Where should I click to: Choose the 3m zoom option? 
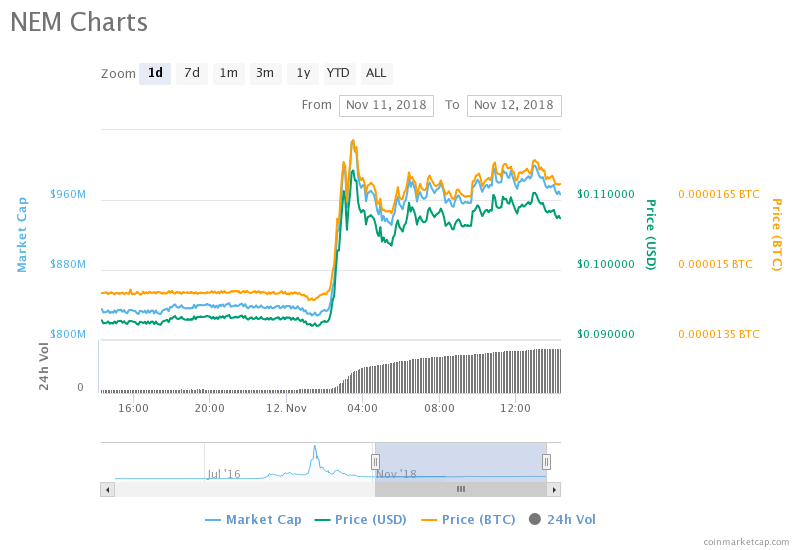point(265,73)
